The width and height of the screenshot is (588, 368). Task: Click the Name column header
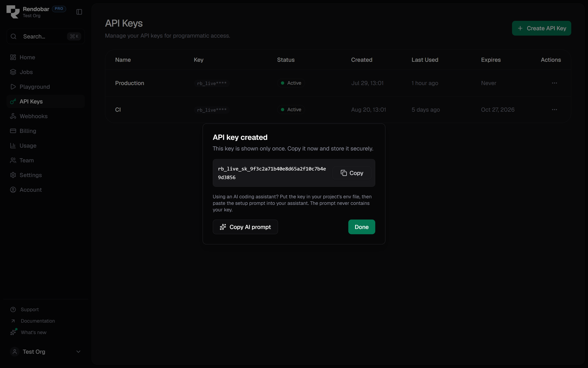click(x=123, y=60)
